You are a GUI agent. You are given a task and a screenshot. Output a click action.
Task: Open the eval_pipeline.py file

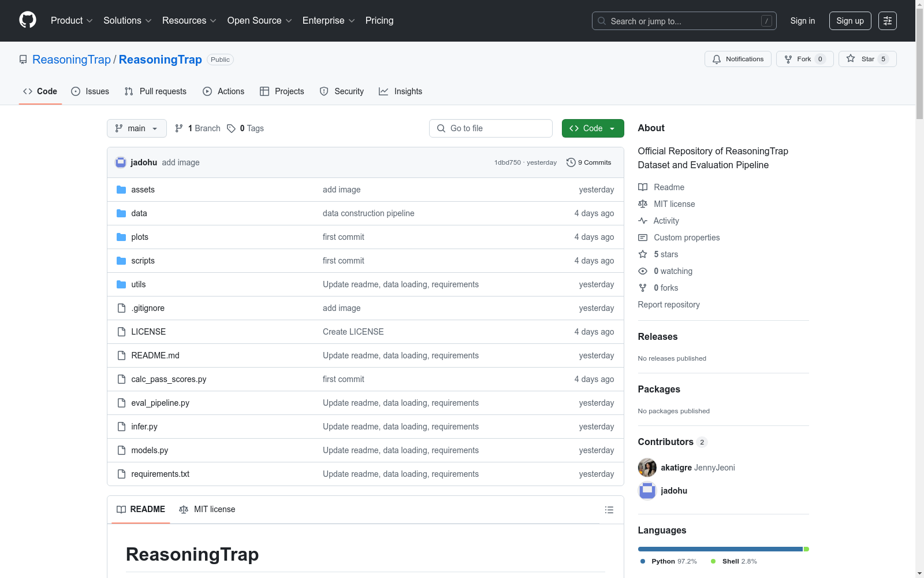160,403
